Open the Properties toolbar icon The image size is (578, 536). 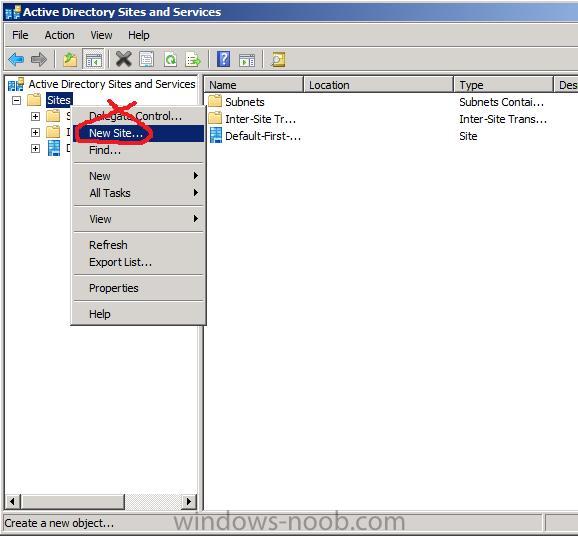[146, 59]
